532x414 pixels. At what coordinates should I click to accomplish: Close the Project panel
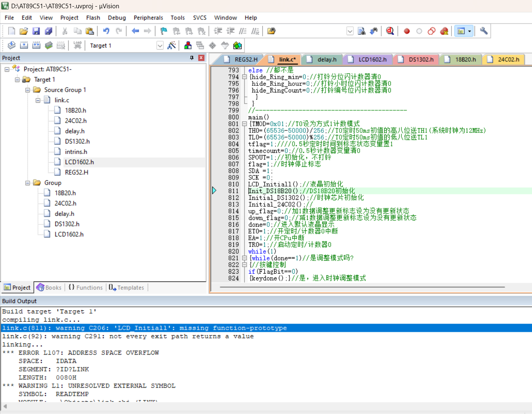[201, 58]
